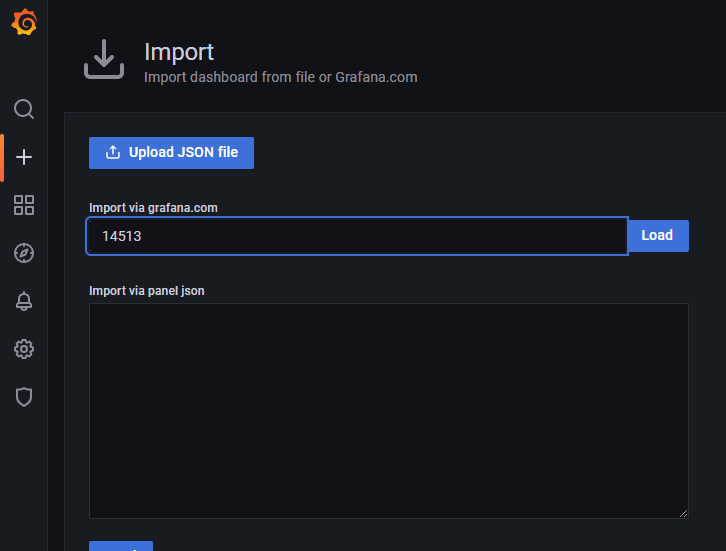Open the Create plus menu
Image resolution: width=726 pixels, height=551 pixels.
(24, 157)
